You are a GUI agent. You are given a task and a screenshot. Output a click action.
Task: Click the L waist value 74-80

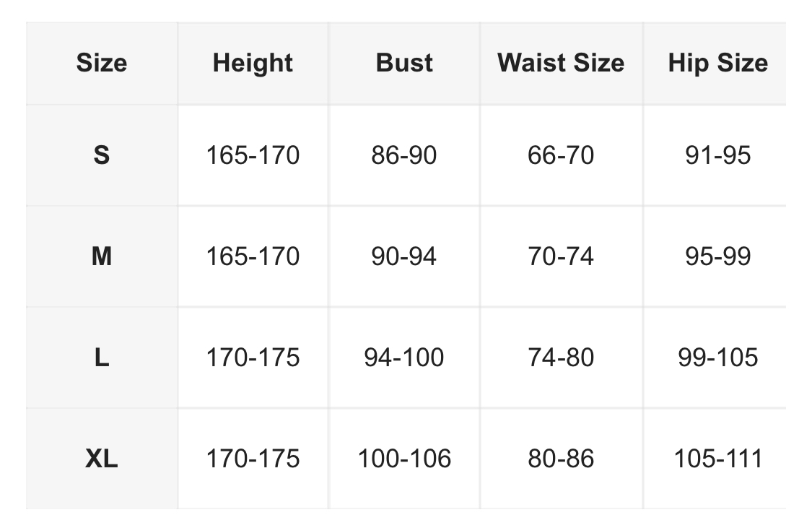[x=561, y=357]
